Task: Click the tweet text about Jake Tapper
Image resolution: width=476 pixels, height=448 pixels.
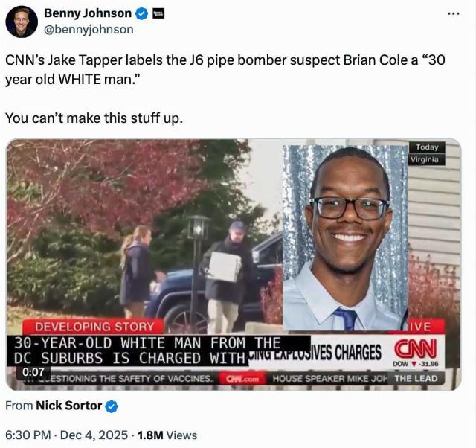Action: pos(225,69)
